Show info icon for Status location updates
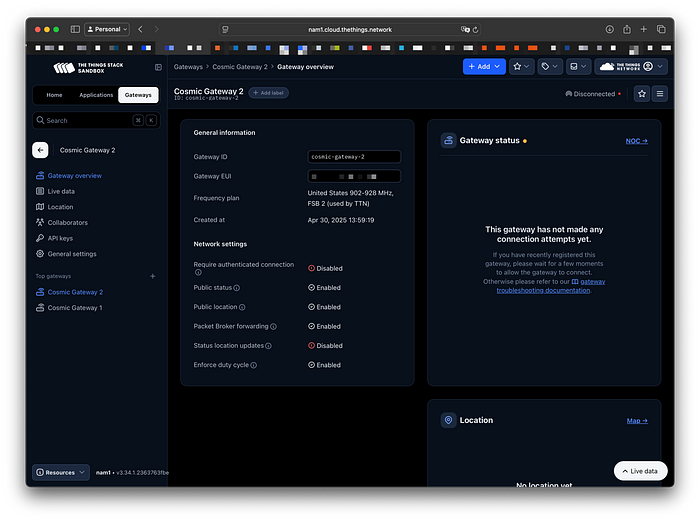The height and width of the screenshot is (521, 700). [268, 346]
